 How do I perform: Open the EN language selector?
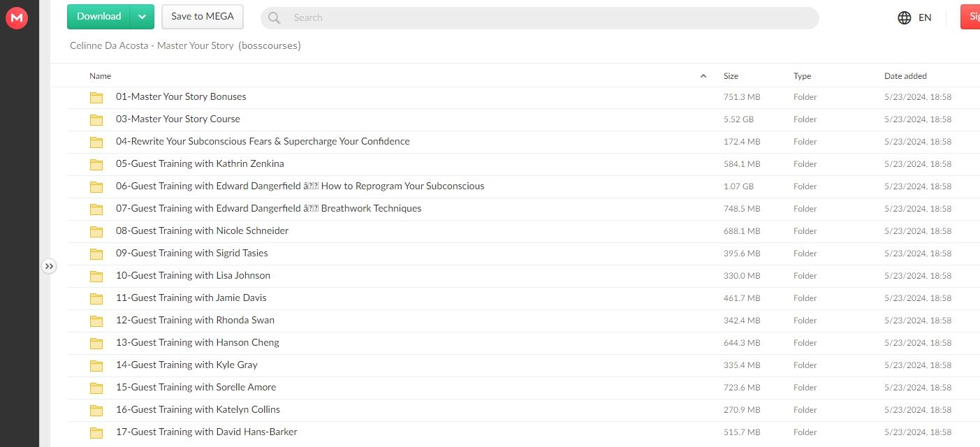[x=925, y=18]
